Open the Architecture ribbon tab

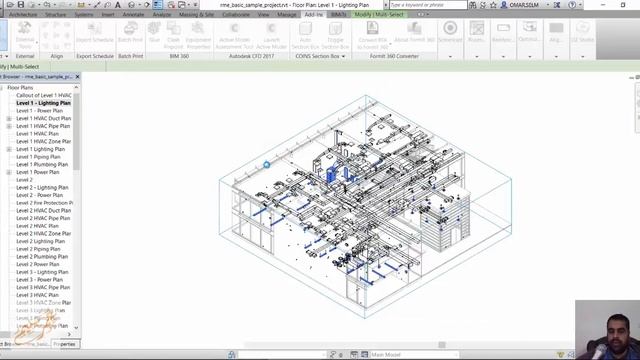(23, 14)
